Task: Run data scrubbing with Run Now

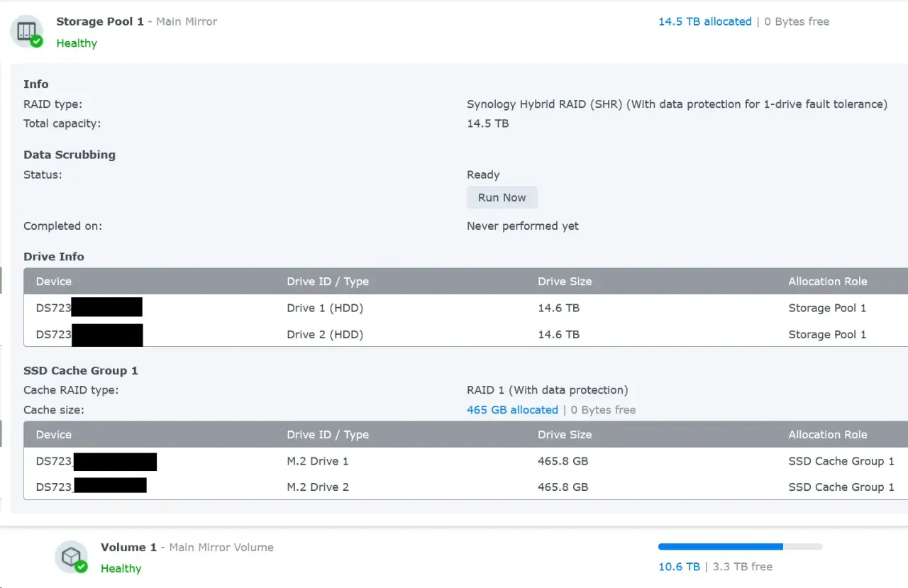Action: (502, 197)
